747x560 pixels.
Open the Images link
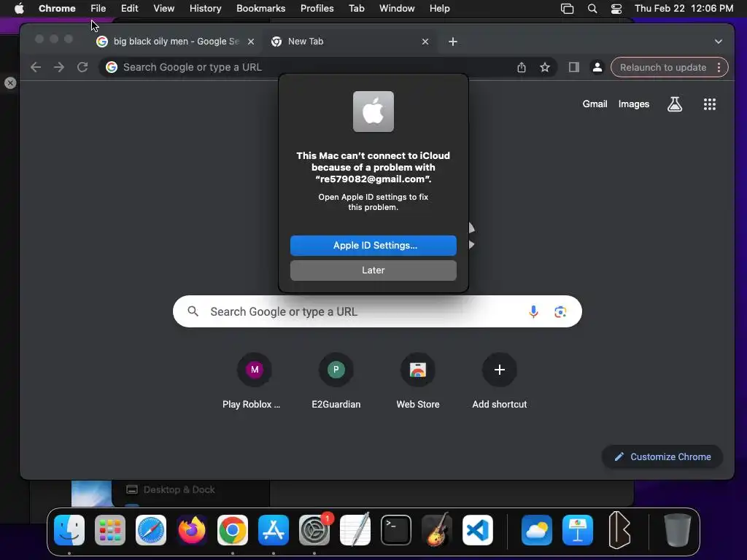634,104
